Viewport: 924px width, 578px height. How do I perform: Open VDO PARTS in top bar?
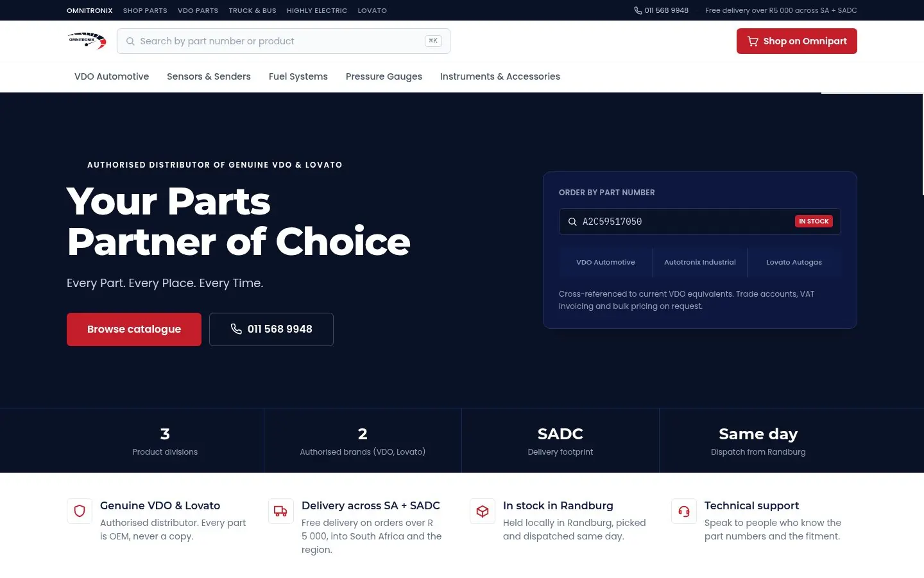click(198, 10)
